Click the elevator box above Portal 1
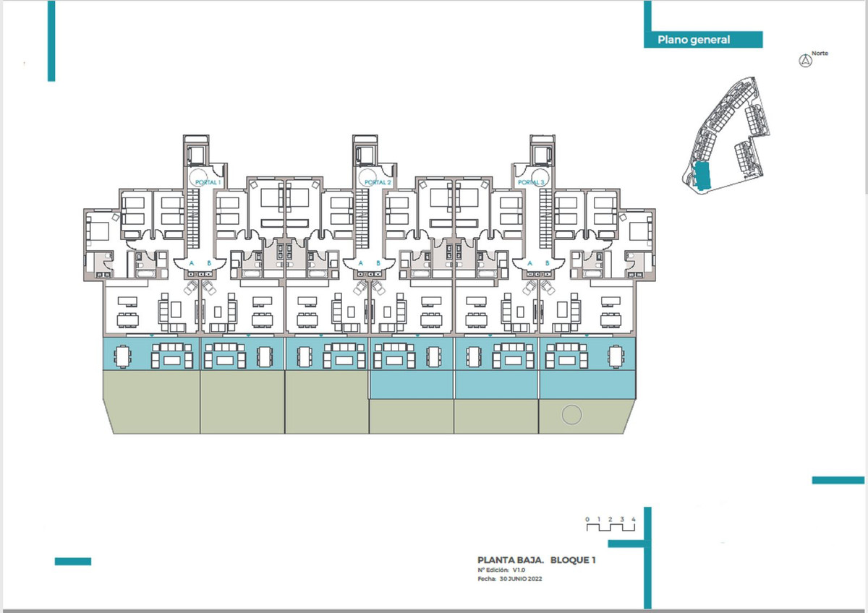Image resolution: width=868 pixels, height=613 pixels. (x=195, y=153)
